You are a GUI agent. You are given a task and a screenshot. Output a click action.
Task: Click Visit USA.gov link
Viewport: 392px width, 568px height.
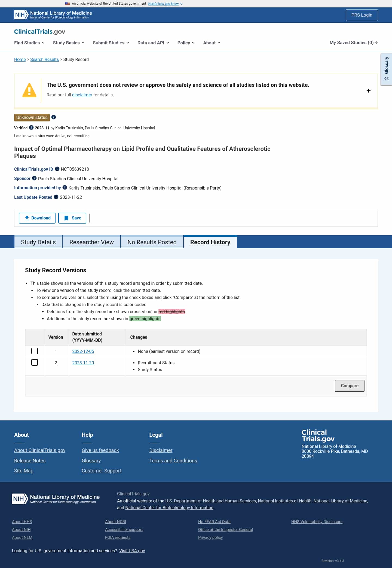pyautogui.click(x=132, y=551)
